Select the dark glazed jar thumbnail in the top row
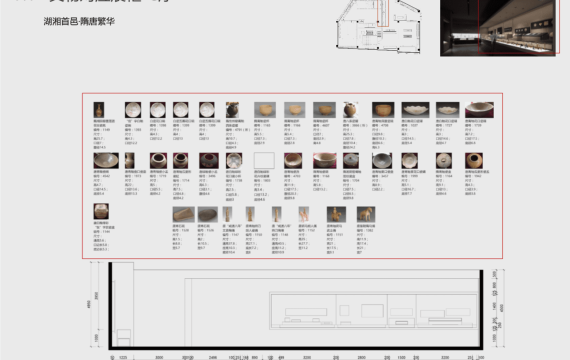570x360 pixels. click(232, 109)
